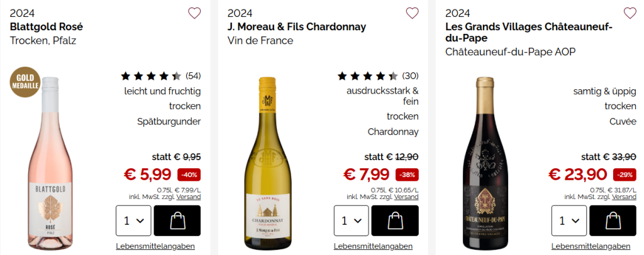Open quantity dropdown for Blattgold Rosé
644x255 pixels.
(x=133, y=220)
